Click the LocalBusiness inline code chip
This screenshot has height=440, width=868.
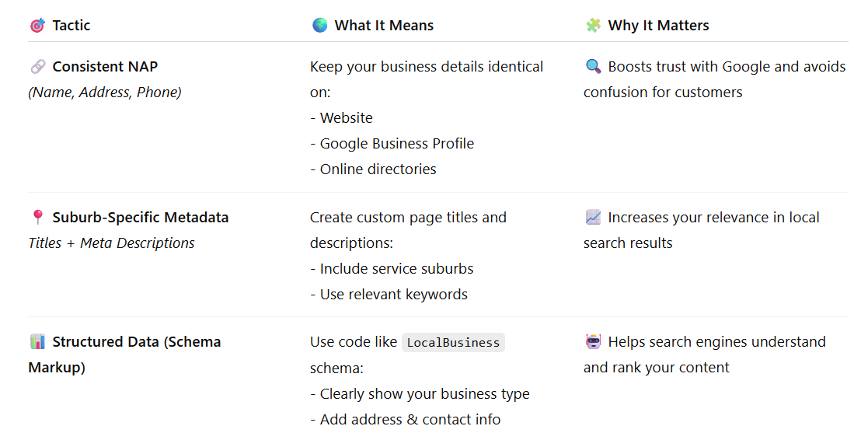[x=453, y=343]
